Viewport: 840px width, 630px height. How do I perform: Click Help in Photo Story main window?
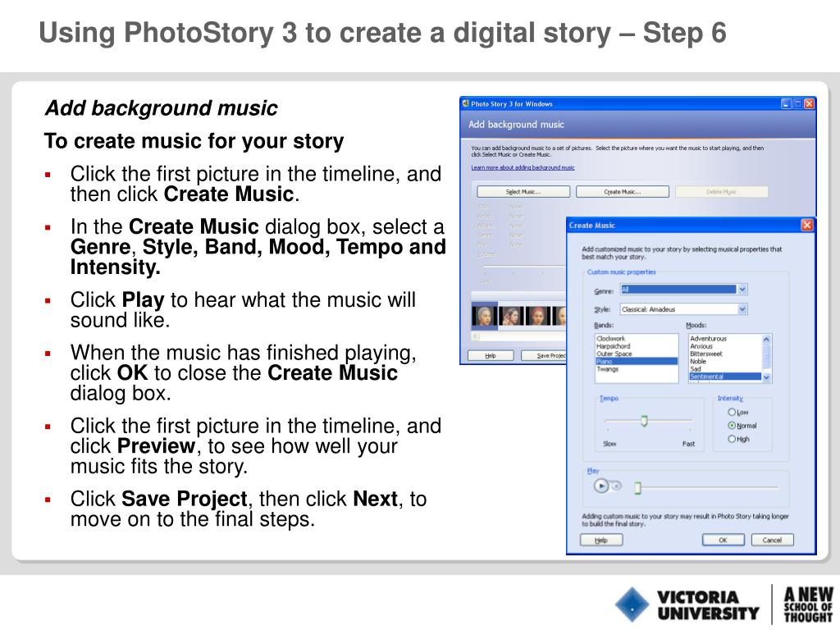pyautogui.click(x=491, y=356)
